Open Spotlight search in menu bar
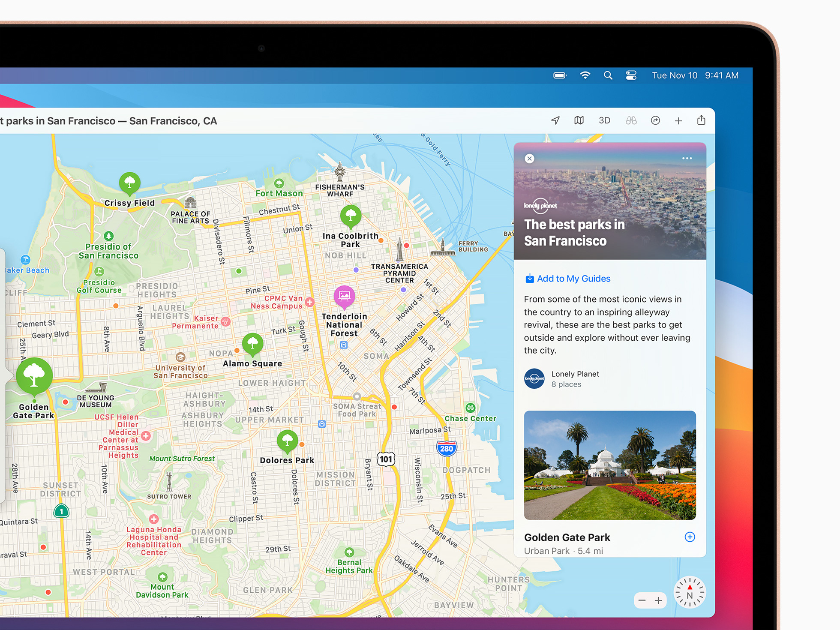The height and width of the screenshot is (630, 840). coord(608,75)
